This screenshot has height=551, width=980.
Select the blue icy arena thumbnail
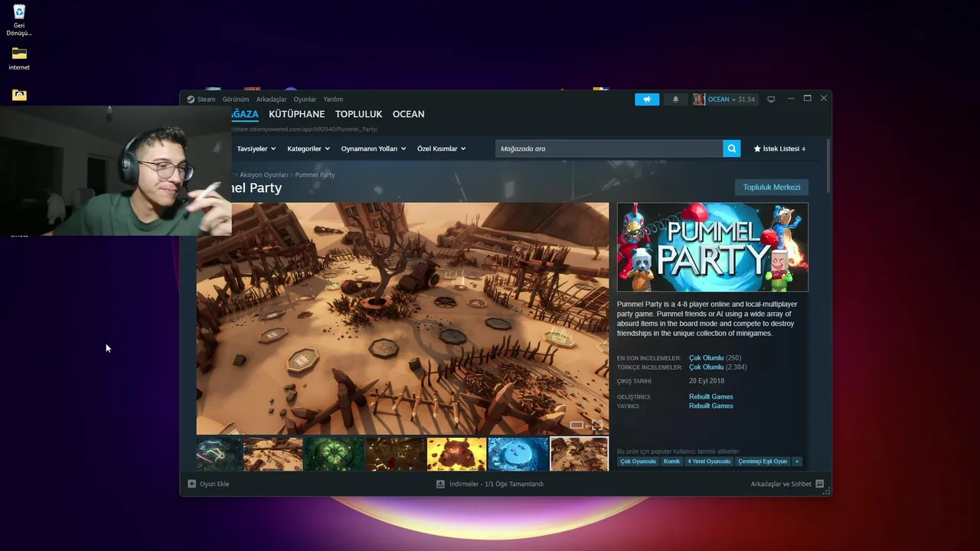tap(518, 454)
